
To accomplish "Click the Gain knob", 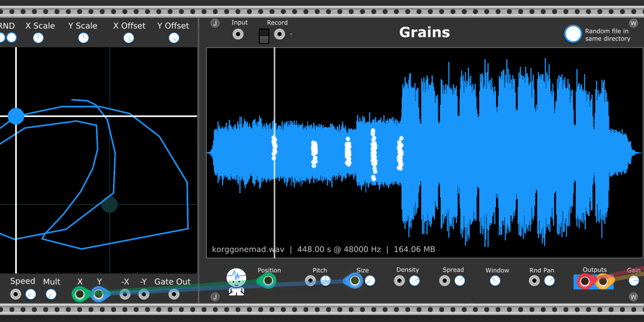I will (x=634, y=281).
